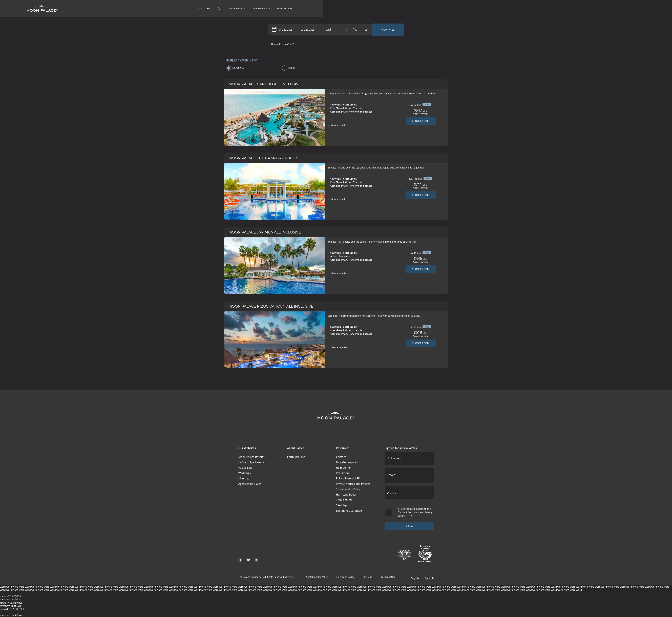Click the Email input field
Viewport: 672px width, 617px height.
point(409,475)
